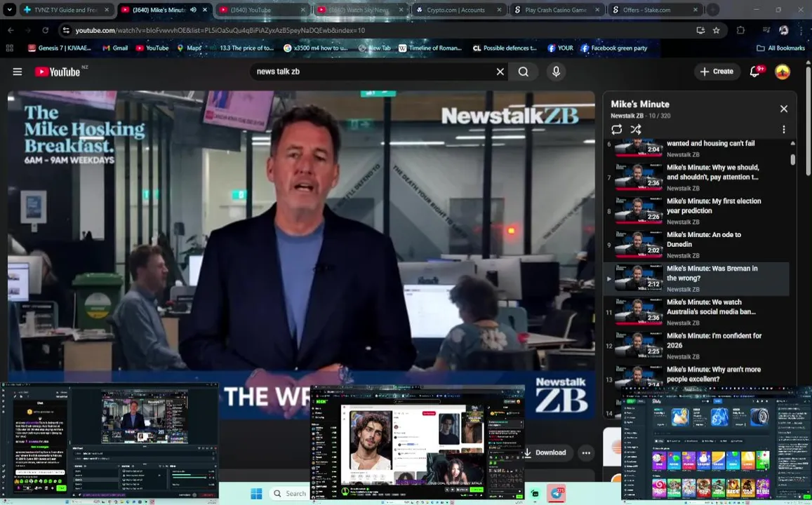Open the tab search dropdown arrow

9,9
